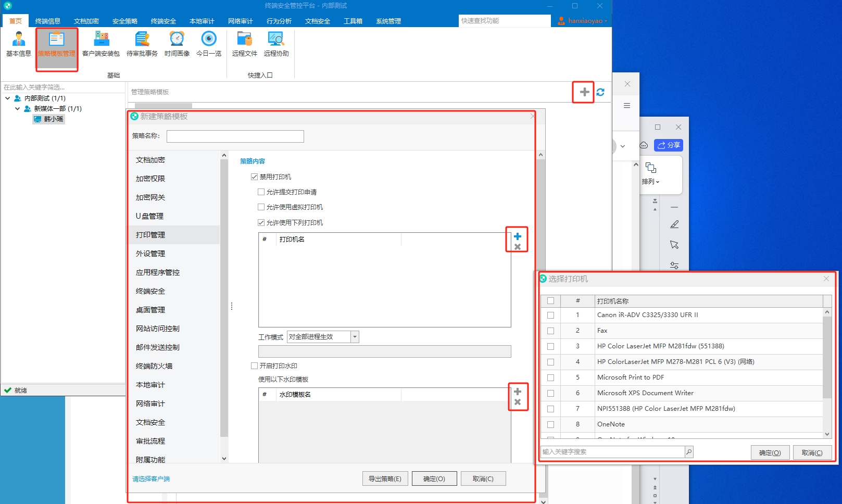Click the 策略名称 input field

point(235,136)
